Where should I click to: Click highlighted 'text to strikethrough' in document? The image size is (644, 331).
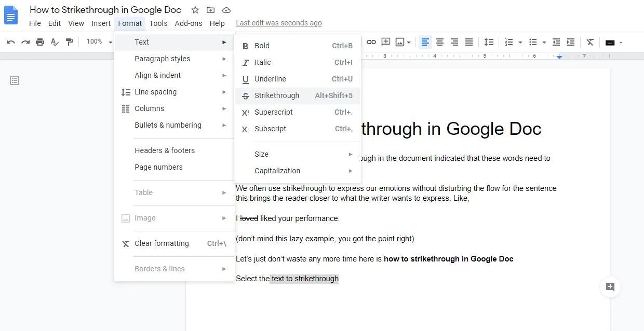(x=305, y=279)
